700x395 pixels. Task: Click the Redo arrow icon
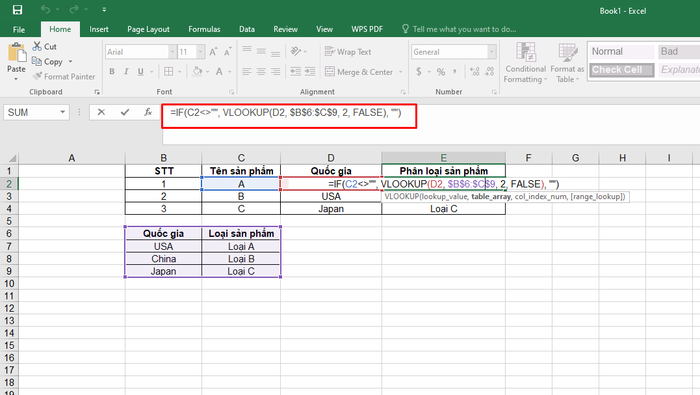(74, 9)
